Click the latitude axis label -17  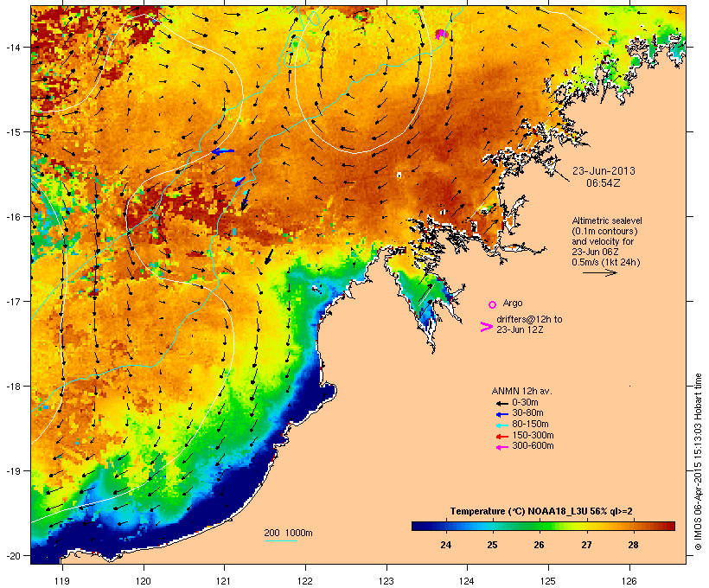[12, 301]
